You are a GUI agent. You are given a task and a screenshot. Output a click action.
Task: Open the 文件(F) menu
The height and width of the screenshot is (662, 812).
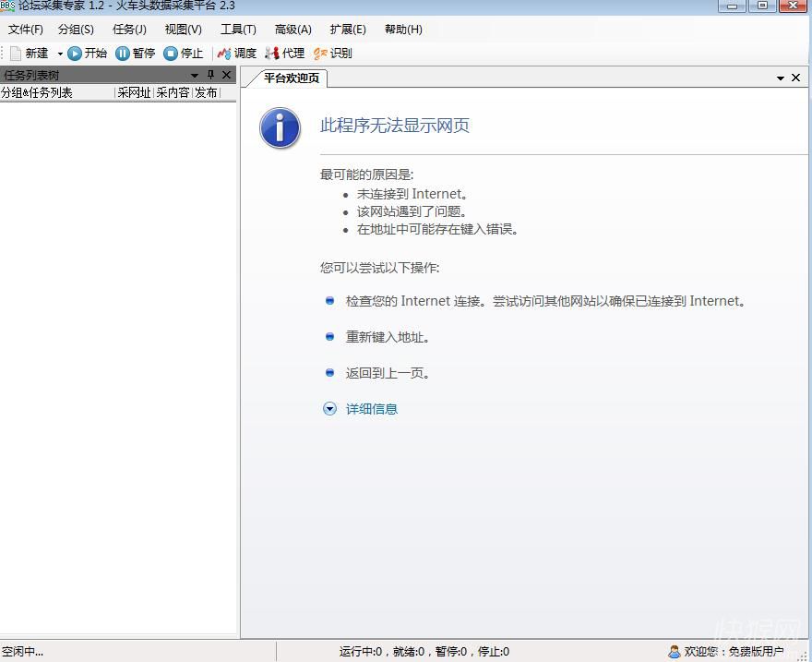[26, 30]
